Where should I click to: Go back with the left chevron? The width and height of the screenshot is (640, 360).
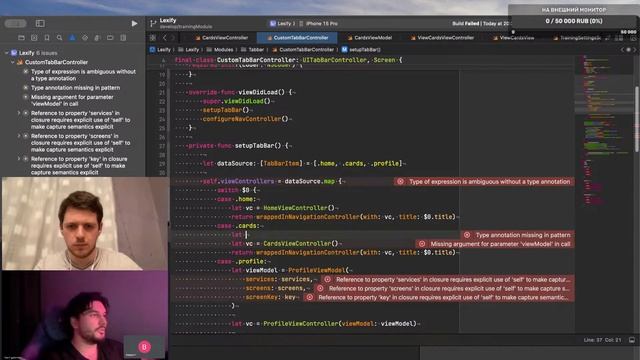164,38
